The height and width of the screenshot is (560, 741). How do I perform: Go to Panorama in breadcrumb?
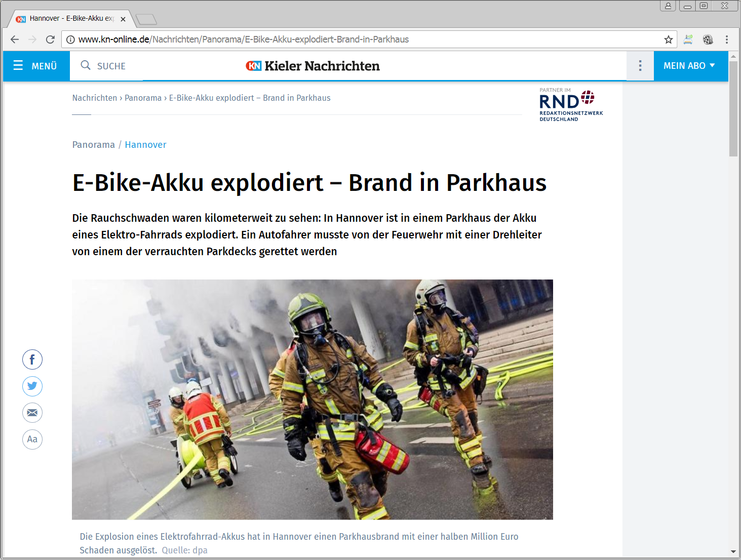143,98
